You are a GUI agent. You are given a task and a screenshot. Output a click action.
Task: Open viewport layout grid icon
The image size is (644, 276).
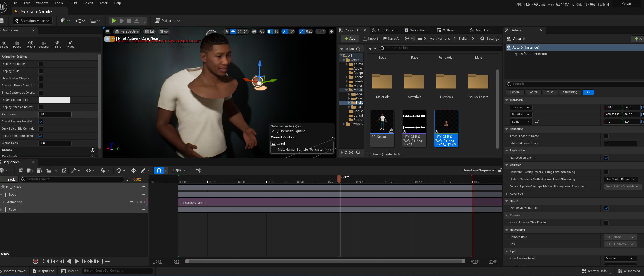[331, 31]
